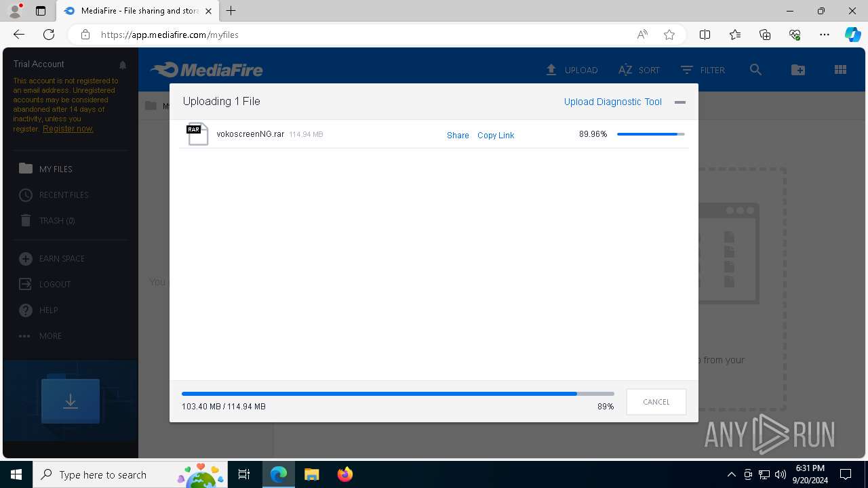This screenshot has height=488, width=868.
Task: Open Read aloud in address bar
Action: 642,35
